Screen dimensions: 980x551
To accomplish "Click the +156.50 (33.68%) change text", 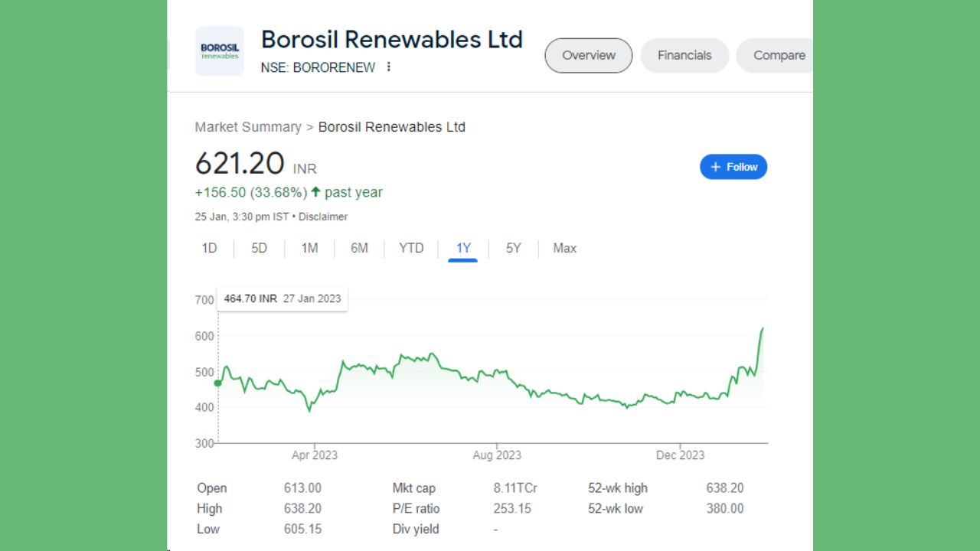I will click(x=251, y=192).
